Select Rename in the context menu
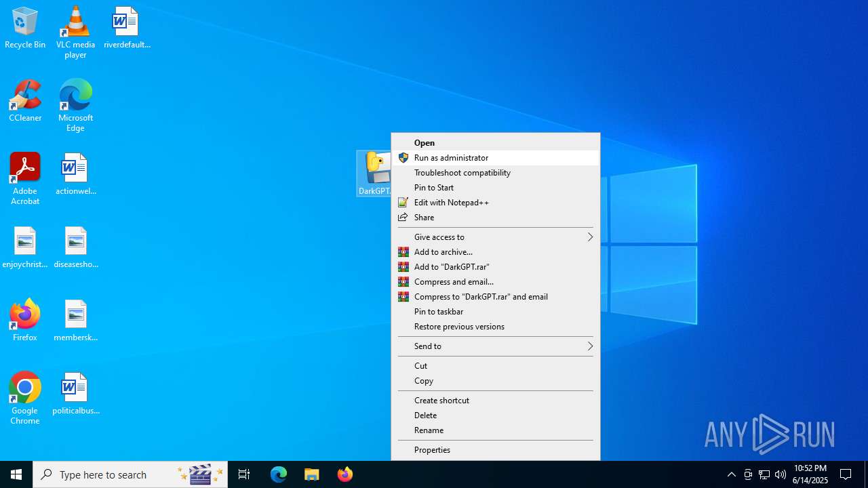The width and height of the screenshot is (868, 488). [x=495, y=430]
